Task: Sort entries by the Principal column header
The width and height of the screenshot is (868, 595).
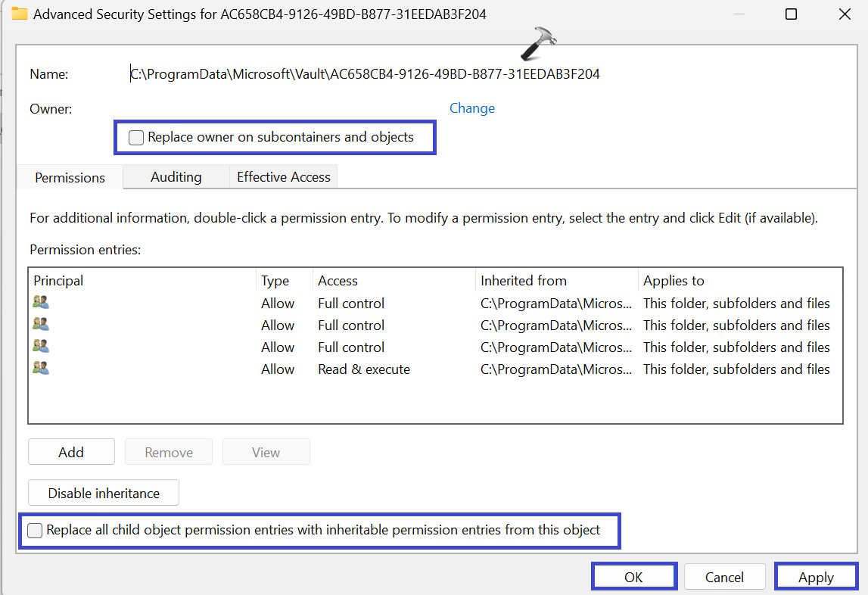Action: [58, 281]
